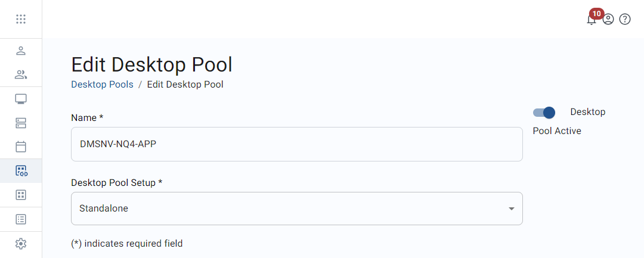Image resolution: width=644 pixels, height=258 pixels.
Task: Click the Edit Desktop Pool breadcrumb text
Action: 185,85
